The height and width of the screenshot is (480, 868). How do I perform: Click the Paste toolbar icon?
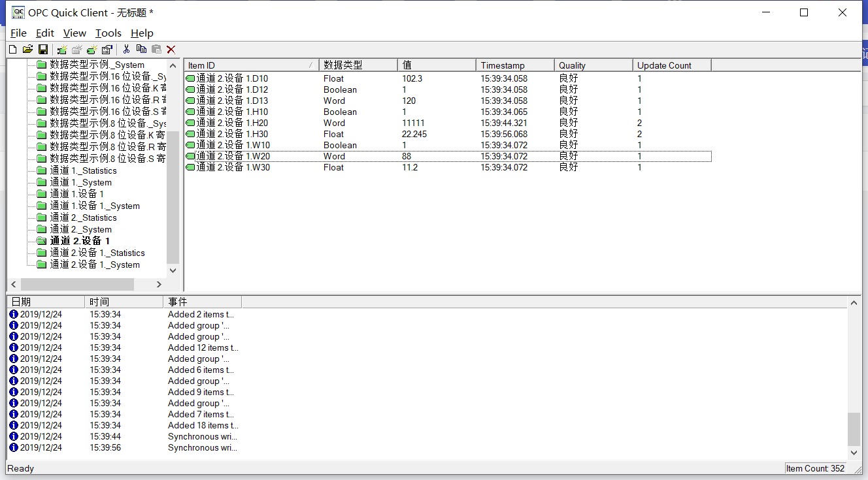[x=156, y=50]
